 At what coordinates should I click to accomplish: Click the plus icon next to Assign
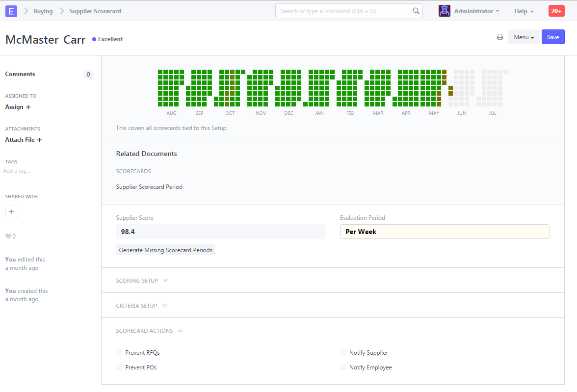(28, 107)
